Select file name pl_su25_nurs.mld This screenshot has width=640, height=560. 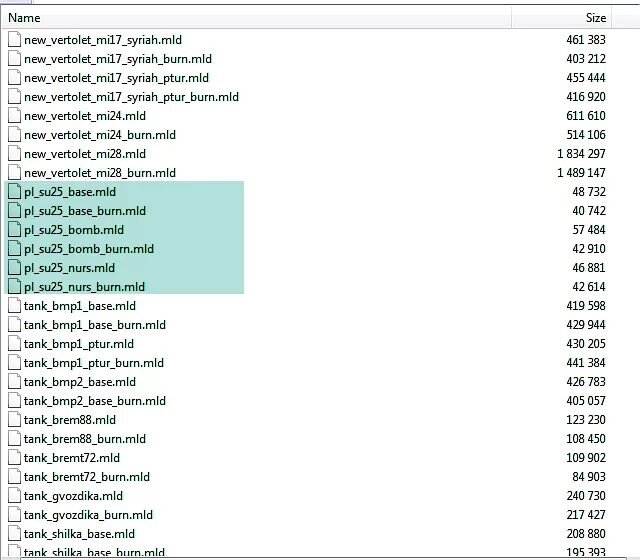69,268
